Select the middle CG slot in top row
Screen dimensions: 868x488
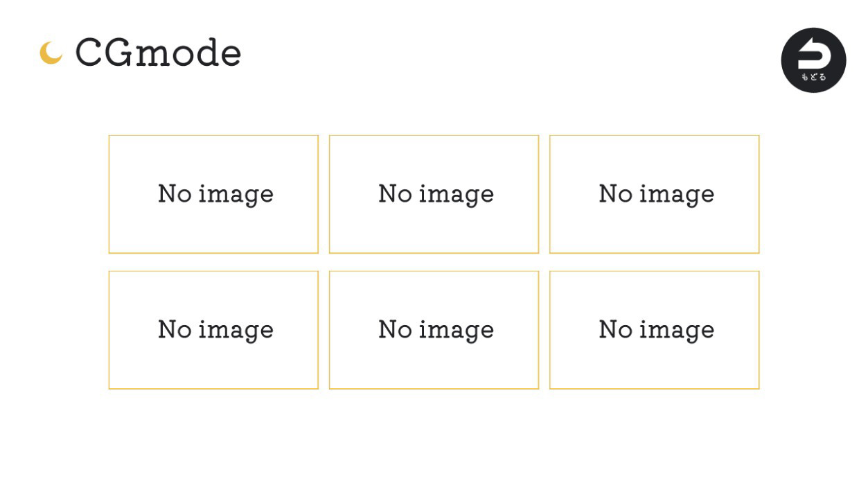(434, 194)
